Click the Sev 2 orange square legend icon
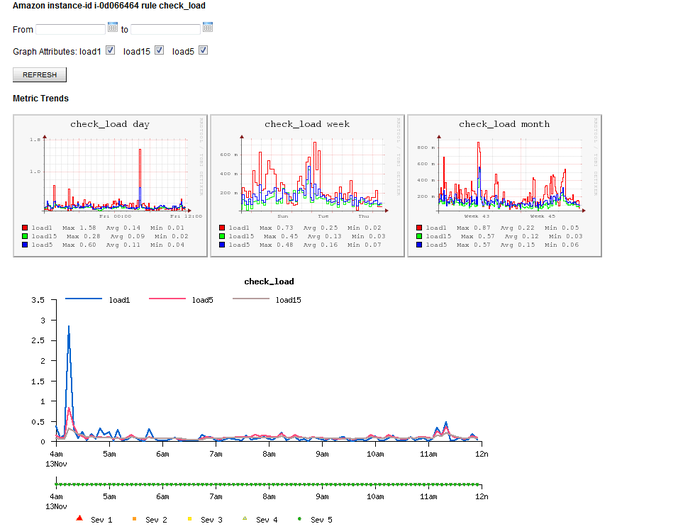700x529 pixels. (x=134, y=519)
